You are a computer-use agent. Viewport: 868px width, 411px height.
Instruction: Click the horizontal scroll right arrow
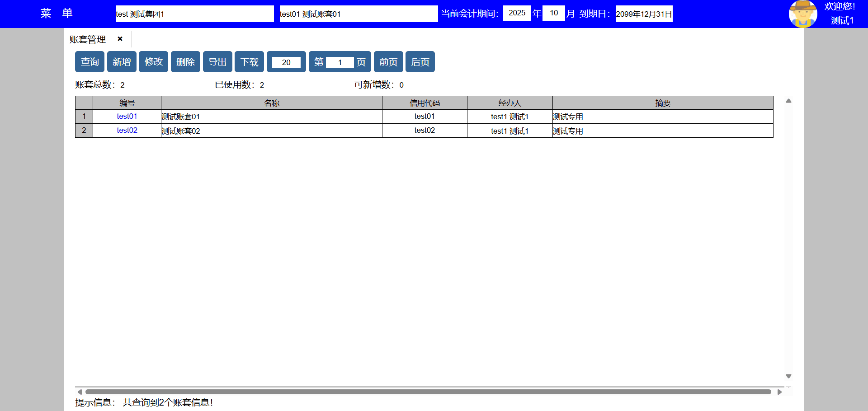coord(779,392)
